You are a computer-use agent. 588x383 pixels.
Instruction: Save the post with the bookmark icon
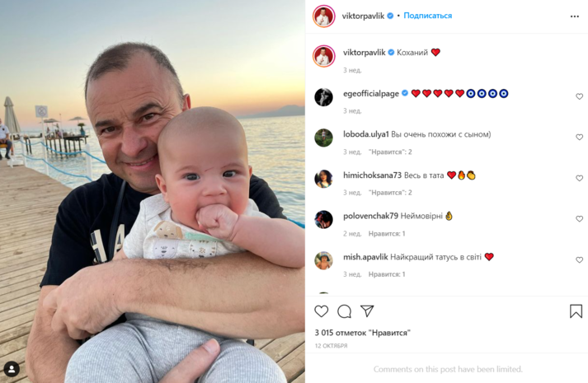(x=576, y=311)
